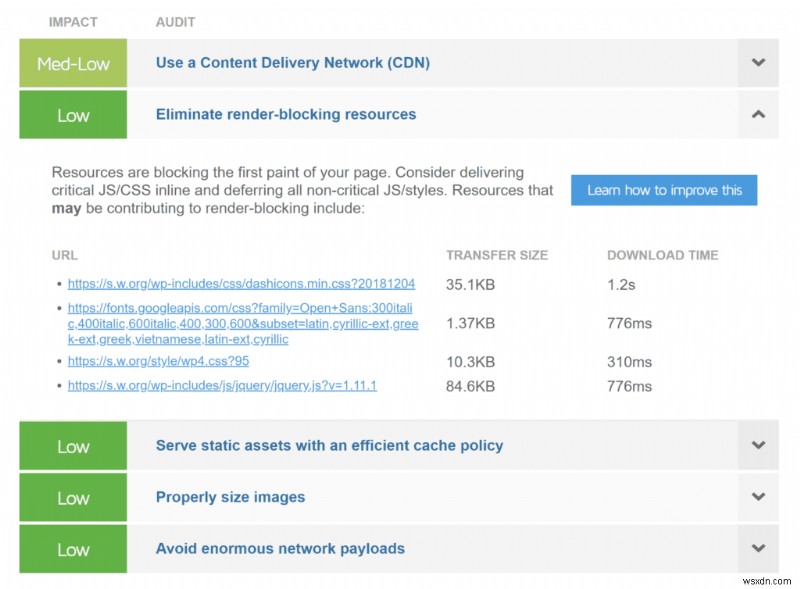800x589 pixels.
Task: Click the IMPACT column header
Action: coord(73,22)
